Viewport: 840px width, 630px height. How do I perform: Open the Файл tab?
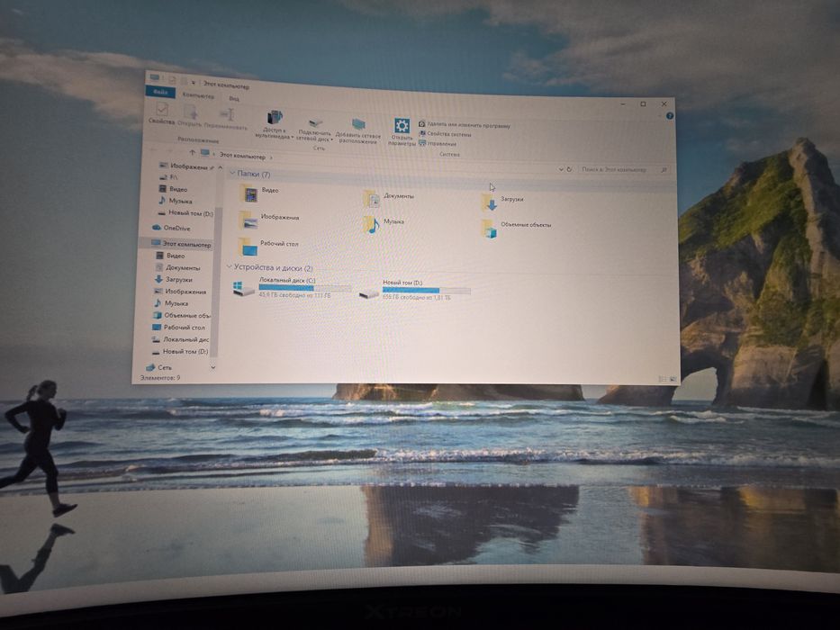tap(160, 92)
